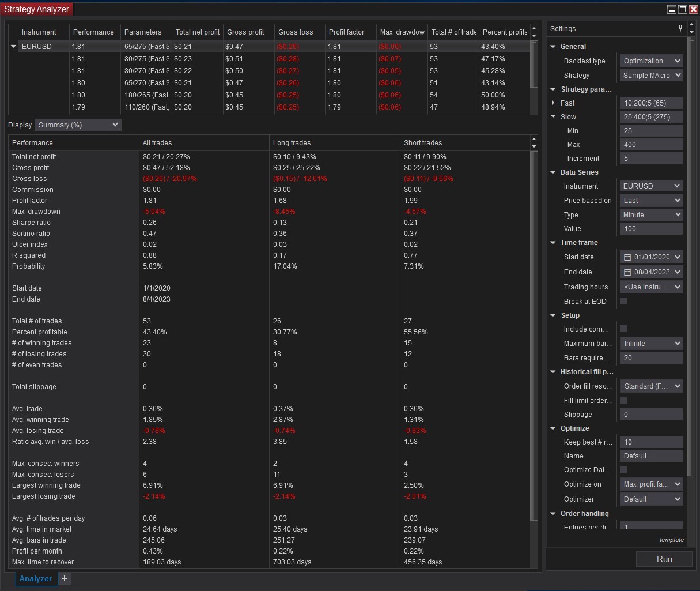Expand the Fast parameter row
Image resolution: width=700 pixels, height=591 pixels.
click(553, 103)
